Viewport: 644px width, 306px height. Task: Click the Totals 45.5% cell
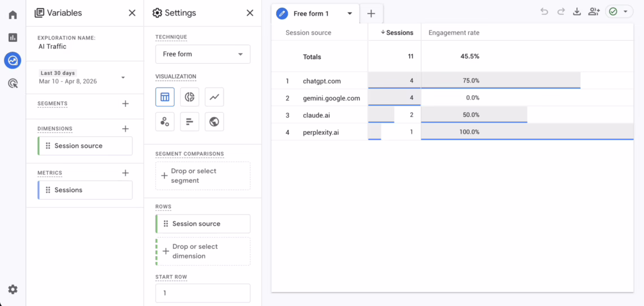[x=470, y=56]
